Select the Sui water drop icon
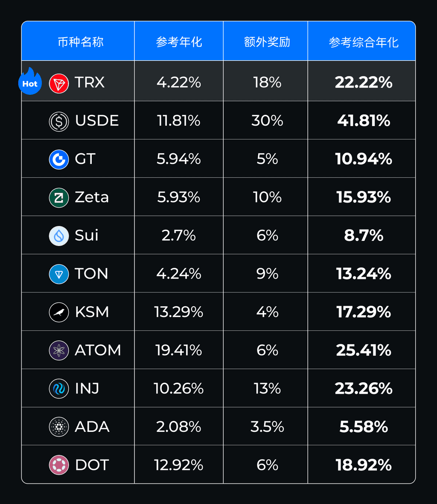The image size is (437, 504). pos(59,236)
